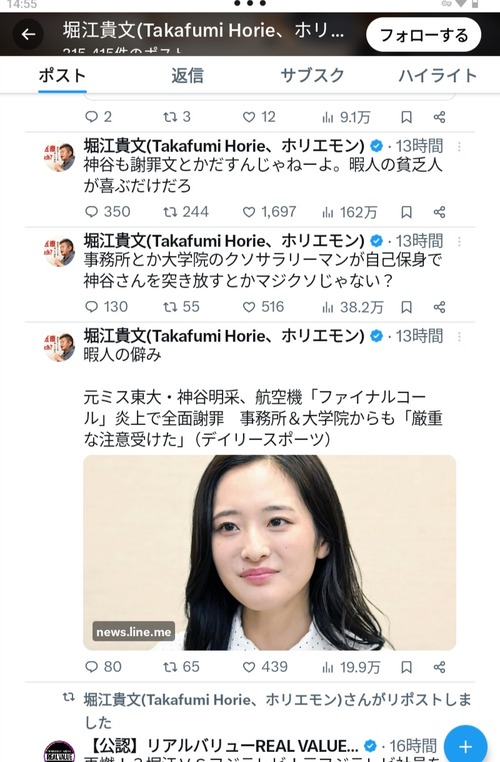Open more options on 神谷も謝罪文 post
Image resolution: width=500 pixels, height=762 pixels.
tap(459, 146)
